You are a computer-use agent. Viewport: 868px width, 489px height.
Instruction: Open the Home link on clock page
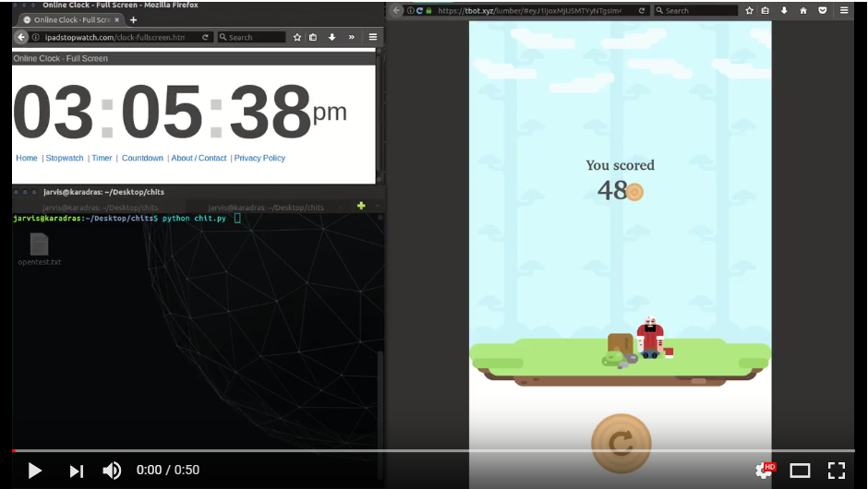(x=27, y=158)
